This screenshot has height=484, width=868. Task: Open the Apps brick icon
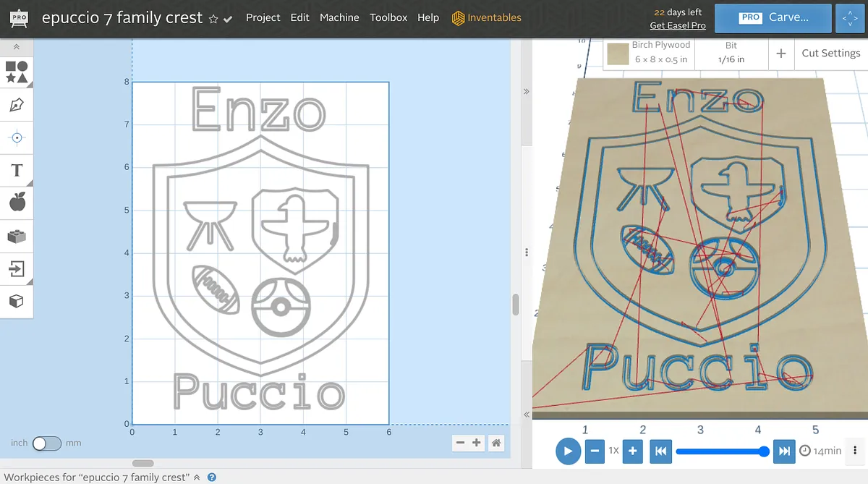pyautogui.click(x=17, y=236)
